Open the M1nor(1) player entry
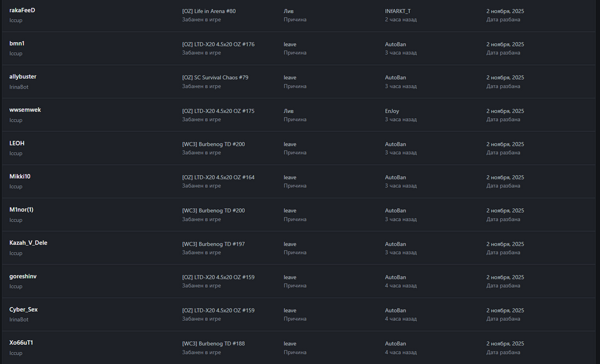Viewport: 600px width, 364px height. point(22,210)
